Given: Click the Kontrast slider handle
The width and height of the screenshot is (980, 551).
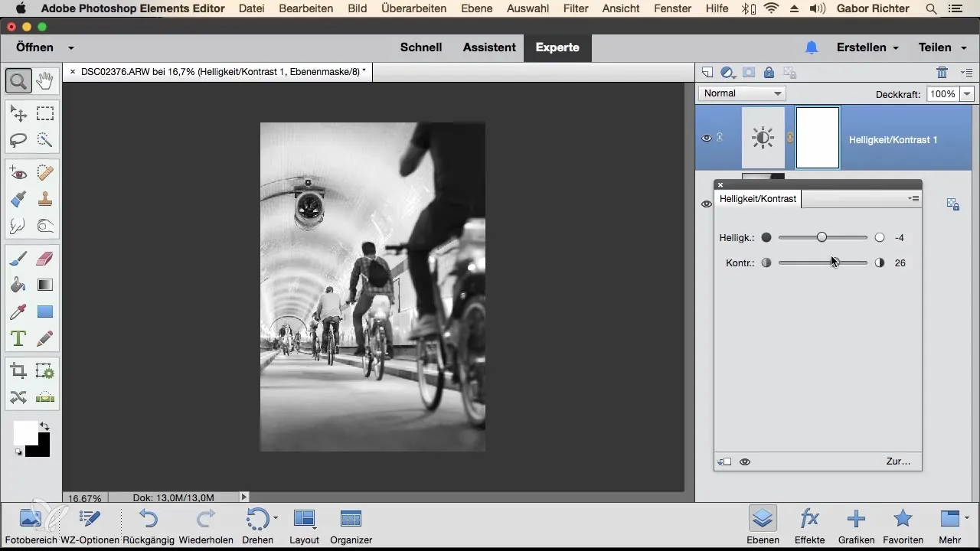Looking at the screenshot, I should [834, 262].
